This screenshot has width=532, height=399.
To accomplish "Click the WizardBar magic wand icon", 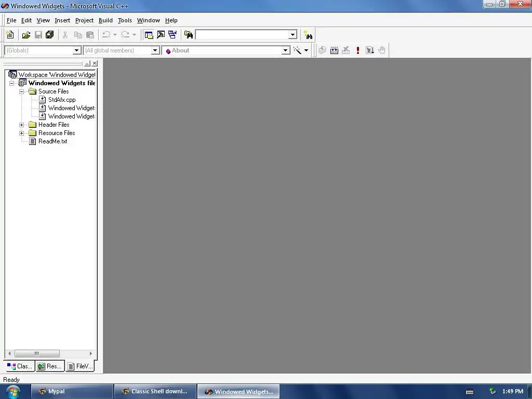I will 297,50.
